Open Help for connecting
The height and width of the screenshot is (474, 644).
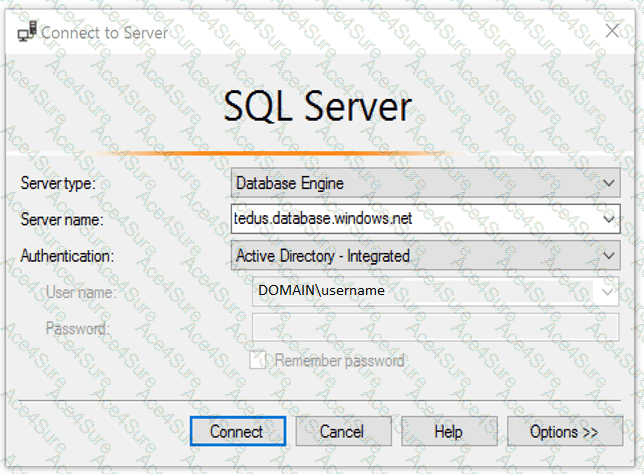[x=449, y=431]
